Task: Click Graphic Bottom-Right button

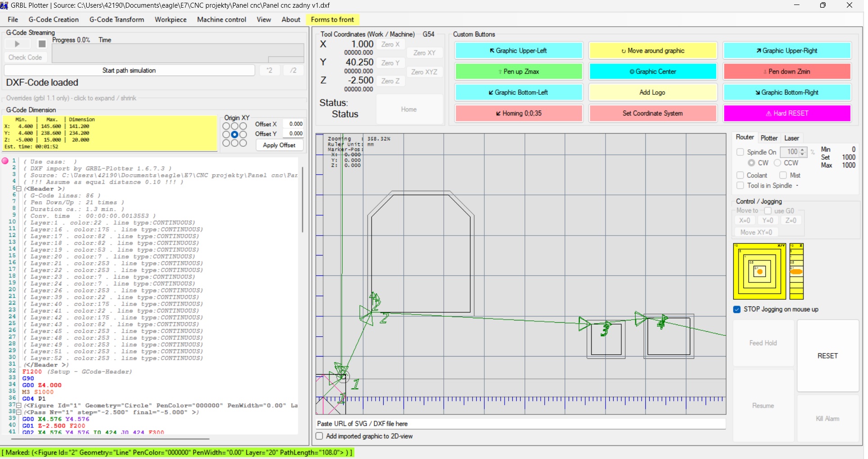Action: (x=787, y=93)
